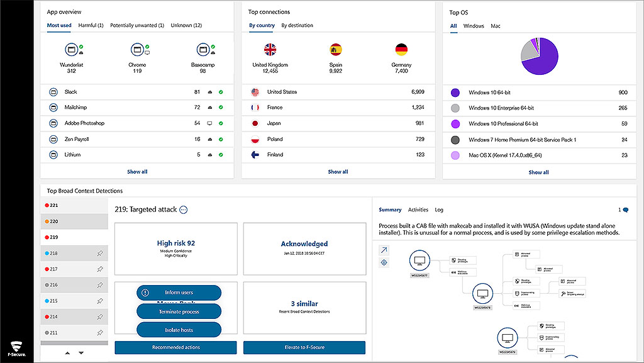Click the Slack app row icon
The image size is (644, 363).
[53, 92]
